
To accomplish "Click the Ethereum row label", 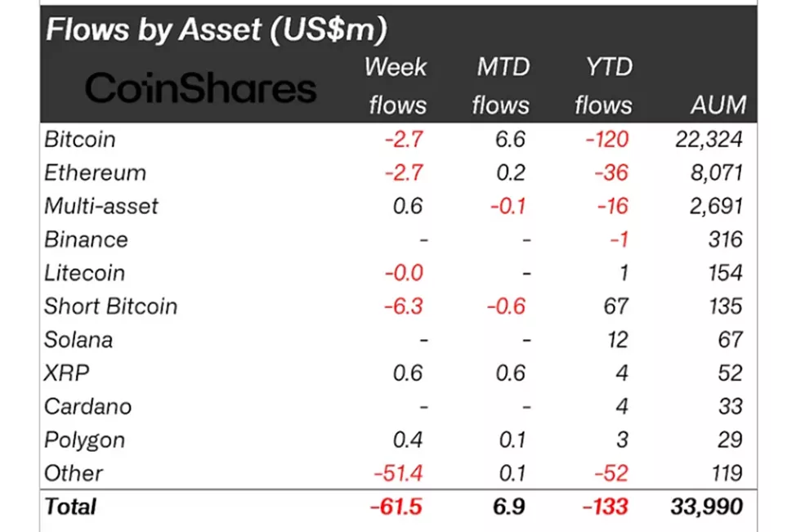I will [x=95, y=172].
